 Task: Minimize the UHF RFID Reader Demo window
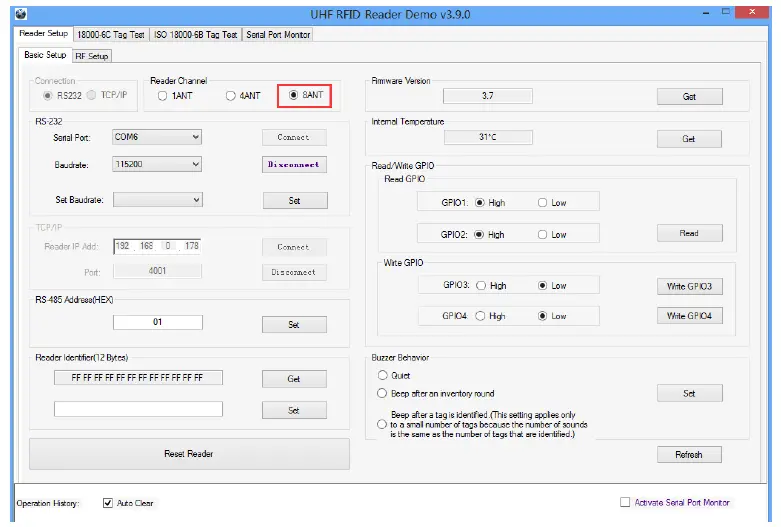coord(706,13)
